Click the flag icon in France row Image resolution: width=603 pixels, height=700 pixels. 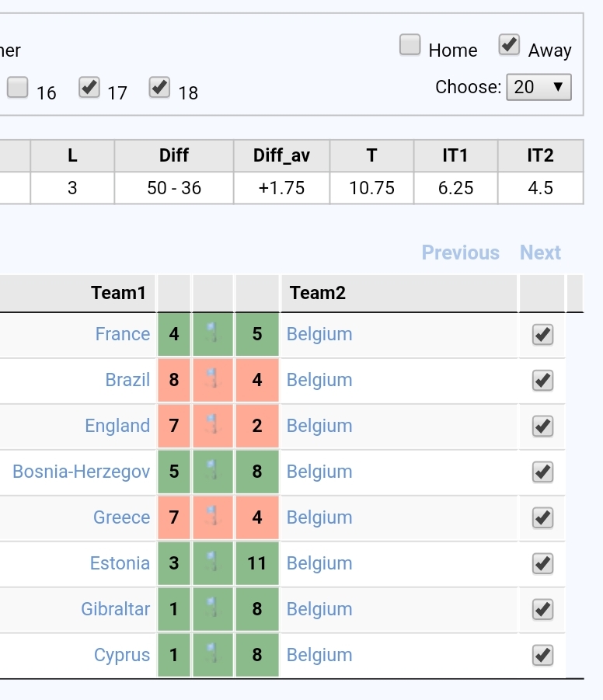pos(213,333)
